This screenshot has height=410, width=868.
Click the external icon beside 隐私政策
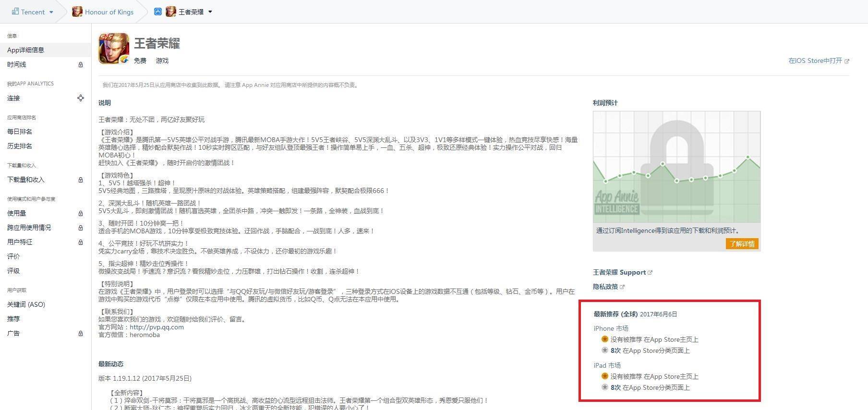(622, 287)
